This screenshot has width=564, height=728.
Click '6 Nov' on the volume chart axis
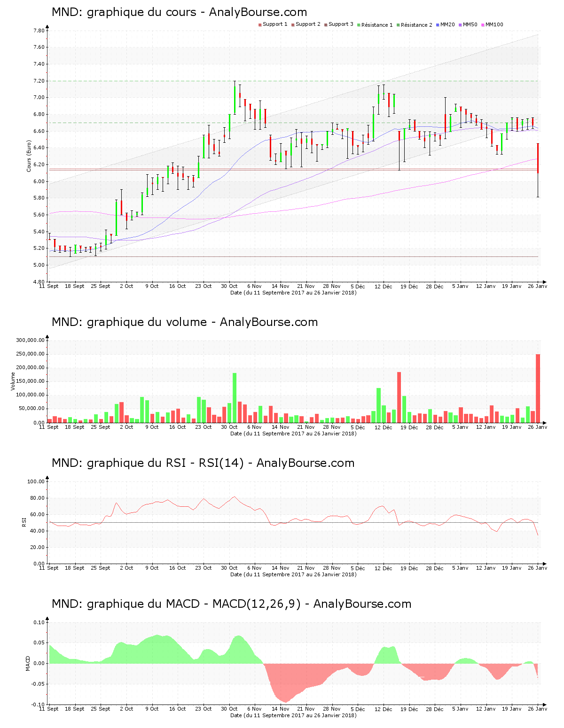coord(255,427)
